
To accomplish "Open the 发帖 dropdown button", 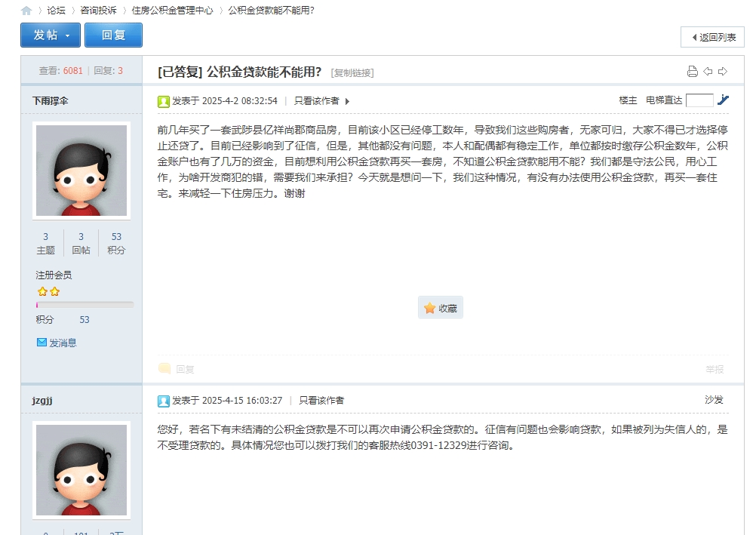I will (x=51, y=35).
